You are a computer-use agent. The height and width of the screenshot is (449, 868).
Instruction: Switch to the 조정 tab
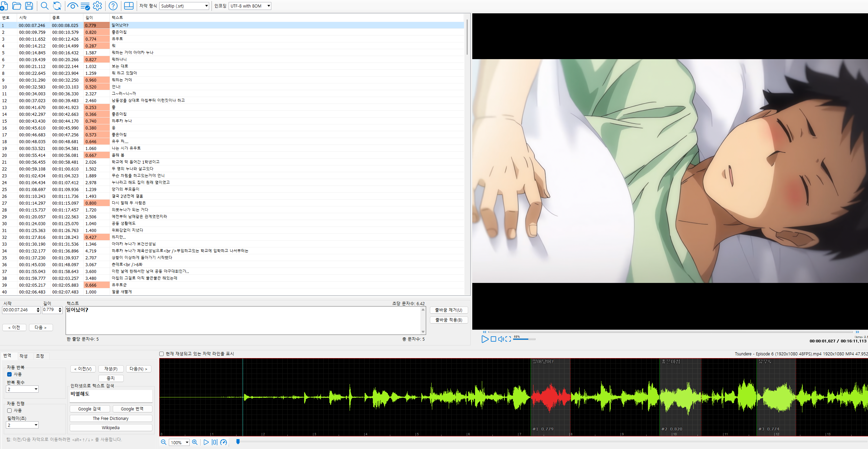(40, 356)
